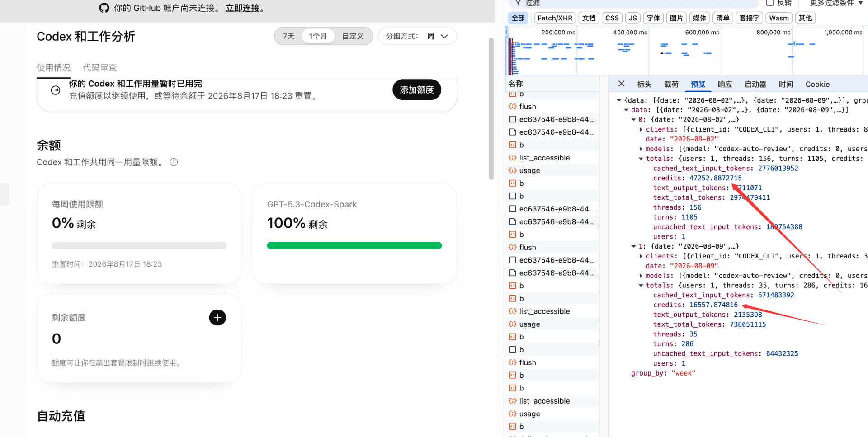Collapse the root data object in preview

pos(619,100)
